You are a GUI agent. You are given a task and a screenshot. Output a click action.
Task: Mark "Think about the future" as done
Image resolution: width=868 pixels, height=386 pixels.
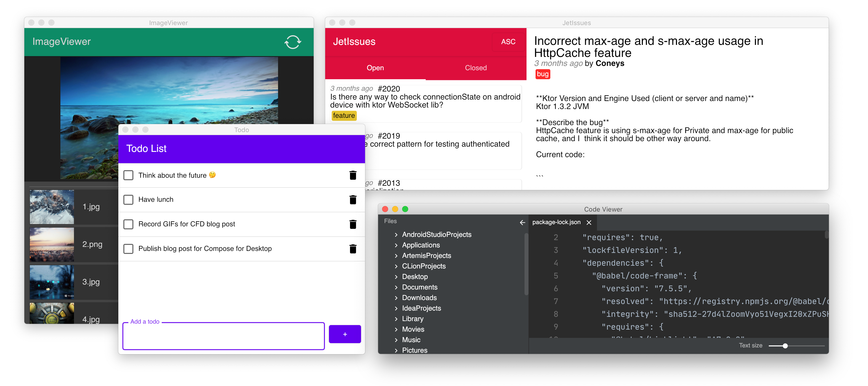128,175
